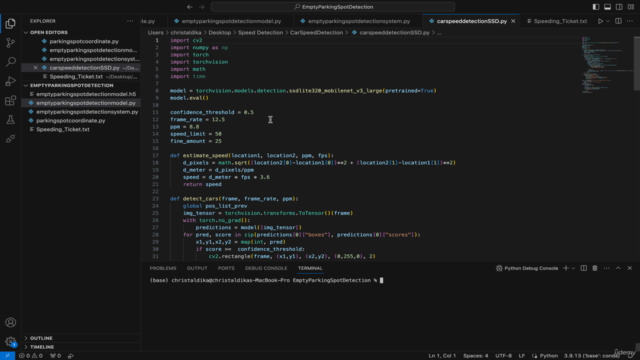
Task: Switch to Ports panel tab
Action: point(226,268)
